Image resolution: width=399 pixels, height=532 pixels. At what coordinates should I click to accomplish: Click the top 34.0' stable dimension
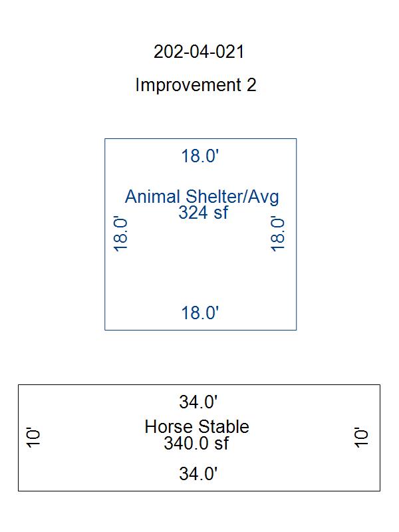198,402
